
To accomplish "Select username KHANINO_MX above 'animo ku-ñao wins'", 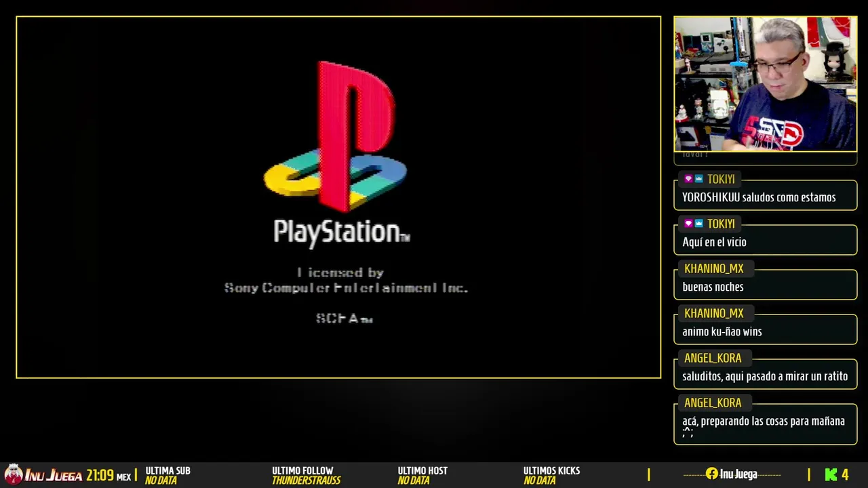I will tap(714, 313).
